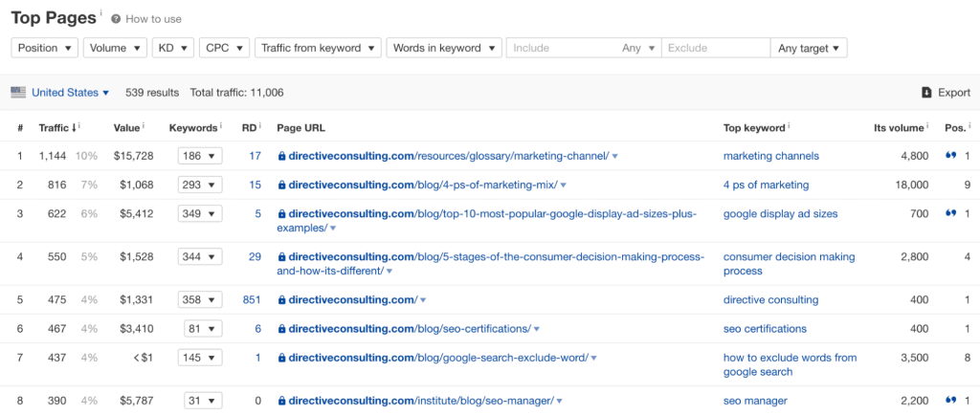Click the info icon beside the Its volume header
This screenshot has width=980, height=415.
928,126
